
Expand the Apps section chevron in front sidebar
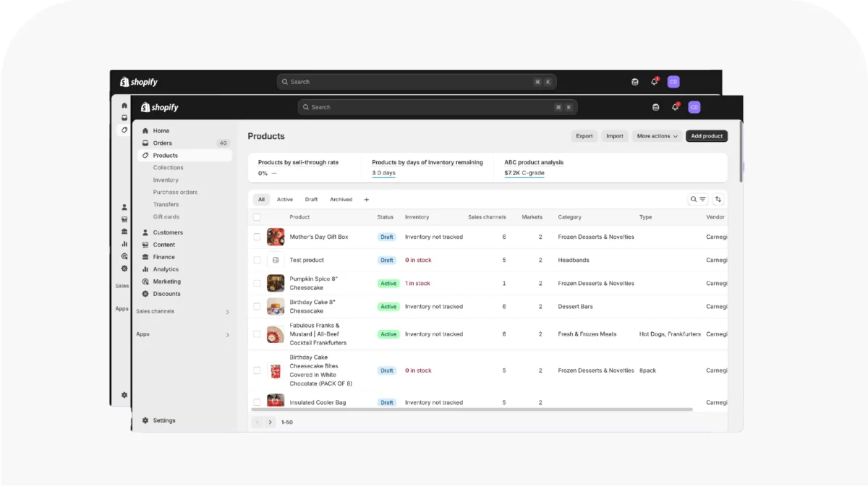tap(227, 335)
